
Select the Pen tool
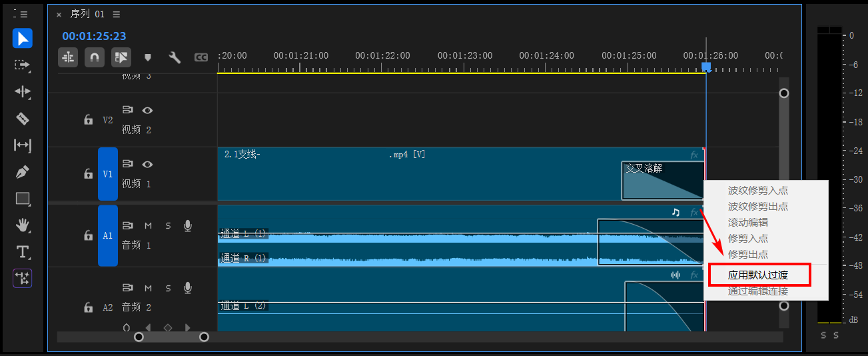point(23,172)
